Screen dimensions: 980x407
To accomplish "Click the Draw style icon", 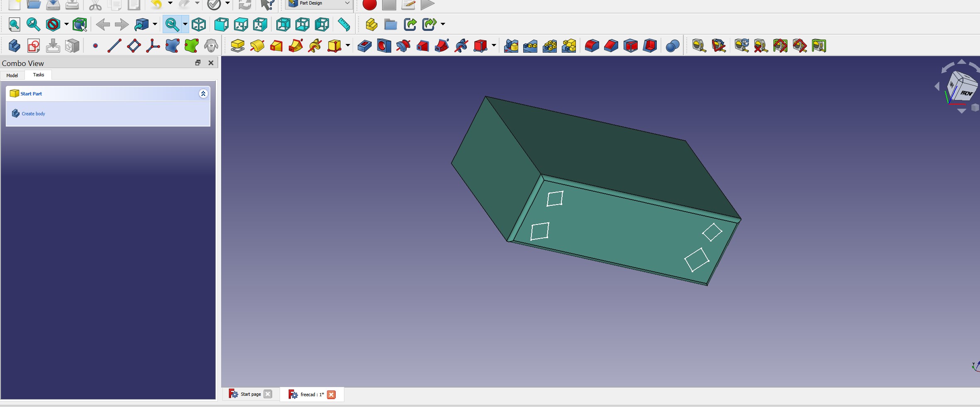I will 53,24.
